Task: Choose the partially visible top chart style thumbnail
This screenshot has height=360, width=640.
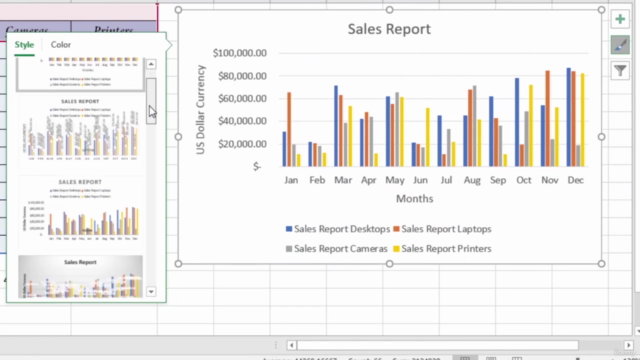Action: 80,74
